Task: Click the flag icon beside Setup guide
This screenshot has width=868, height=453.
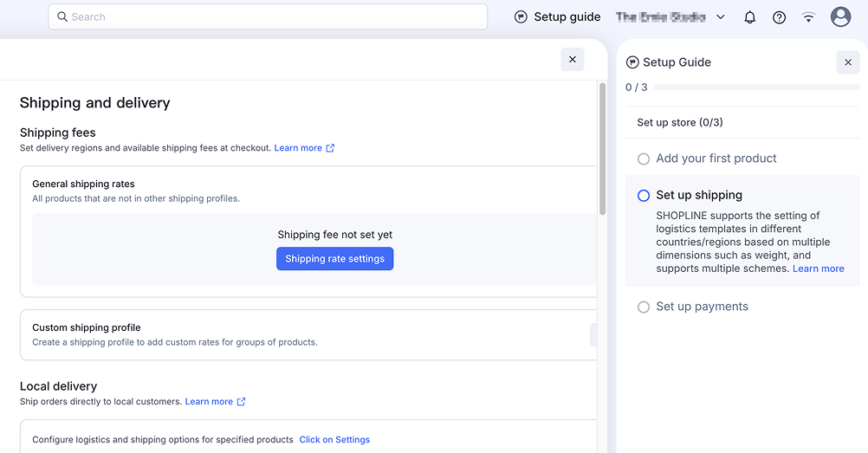Action: [521, 17]
